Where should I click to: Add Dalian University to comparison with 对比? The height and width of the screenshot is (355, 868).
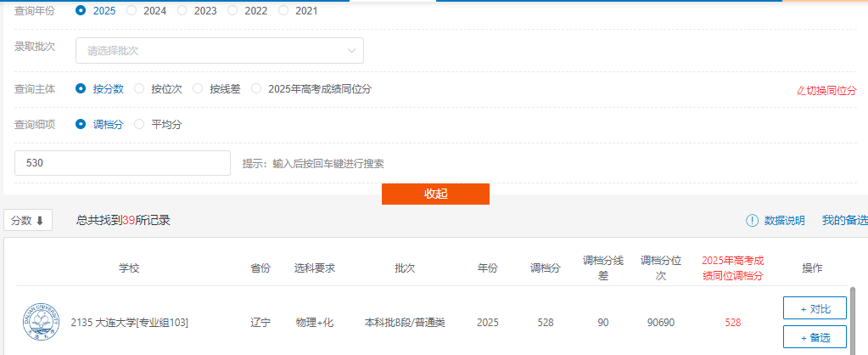pos(815,309)
